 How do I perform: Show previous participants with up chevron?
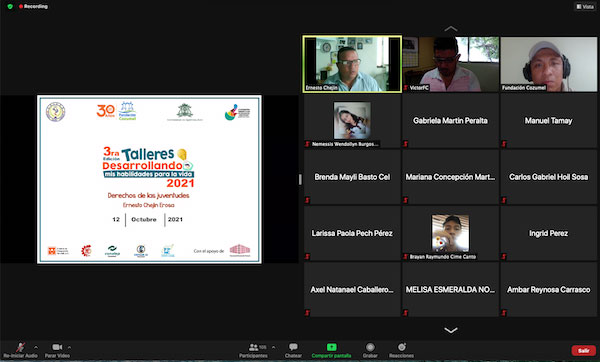point(451,29)
